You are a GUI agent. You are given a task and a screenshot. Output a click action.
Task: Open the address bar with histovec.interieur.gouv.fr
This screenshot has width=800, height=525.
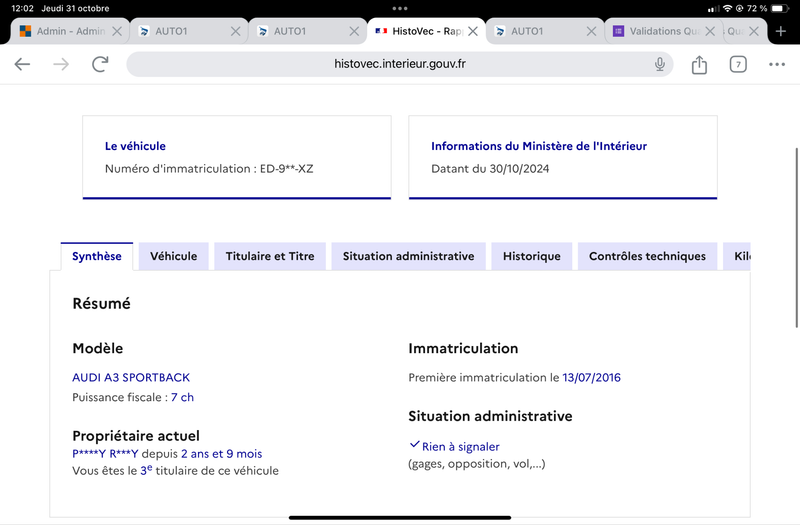[399, 64]
